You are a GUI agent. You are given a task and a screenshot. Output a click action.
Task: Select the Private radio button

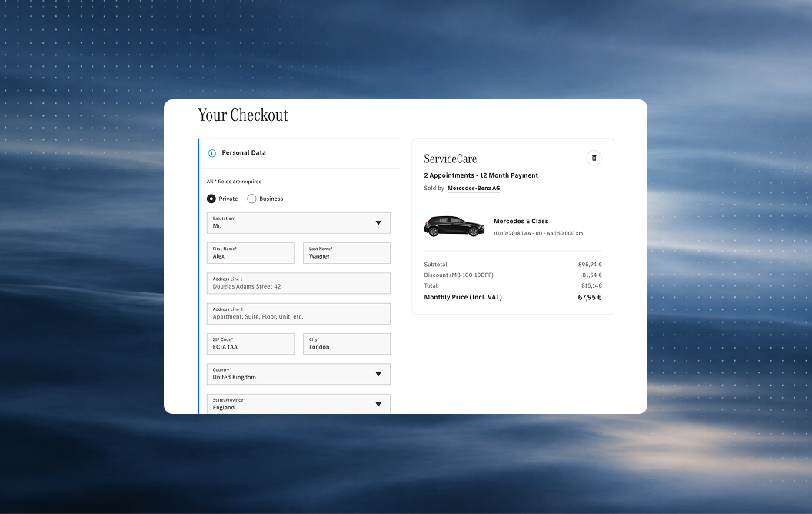pyautogui.click(x=211, y=199)
